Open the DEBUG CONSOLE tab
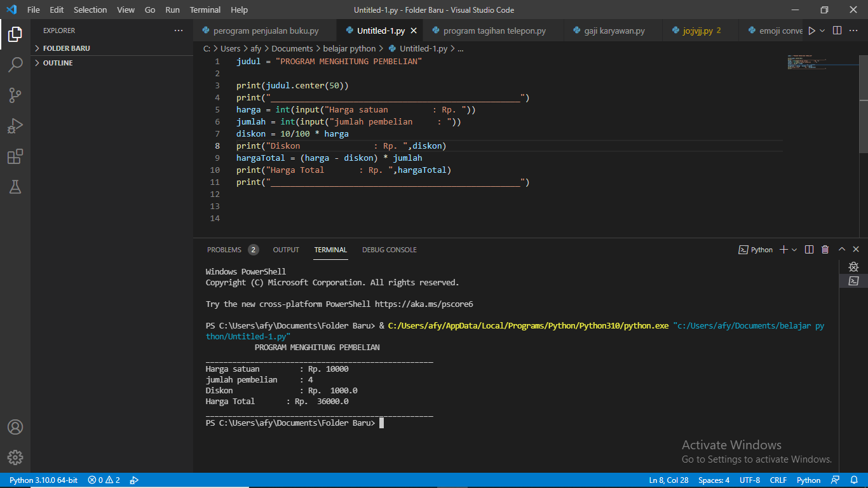 [x=390, y=250]
